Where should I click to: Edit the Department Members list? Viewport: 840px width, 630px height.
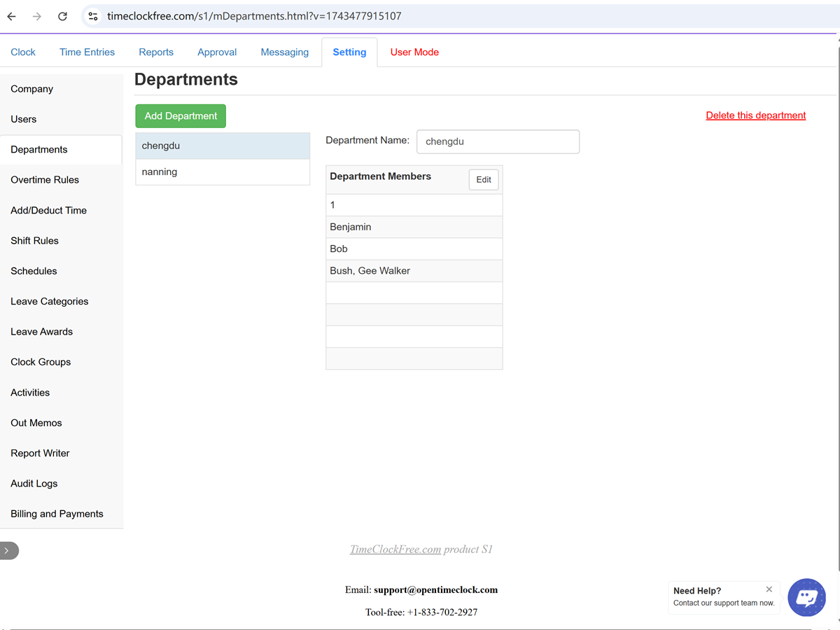pos(484,179)
